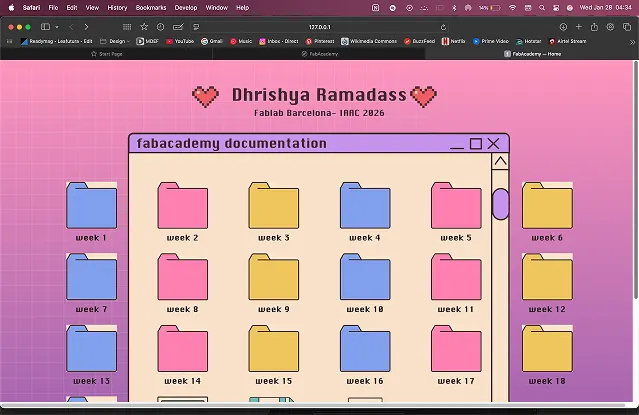This screenshot has height=415, width=639.
Task: Open the sidebar options dropdown arrow
Action: pos(57,27)
